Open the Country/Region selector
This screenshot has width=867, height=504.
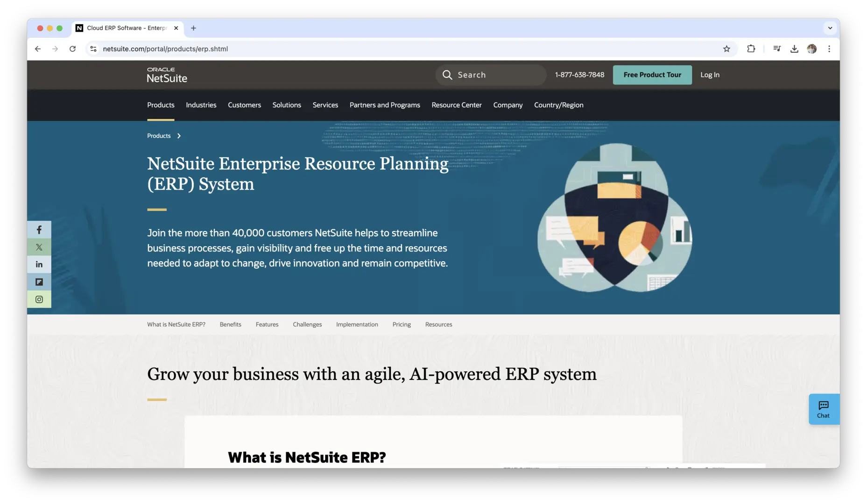[x=558, y=105]
